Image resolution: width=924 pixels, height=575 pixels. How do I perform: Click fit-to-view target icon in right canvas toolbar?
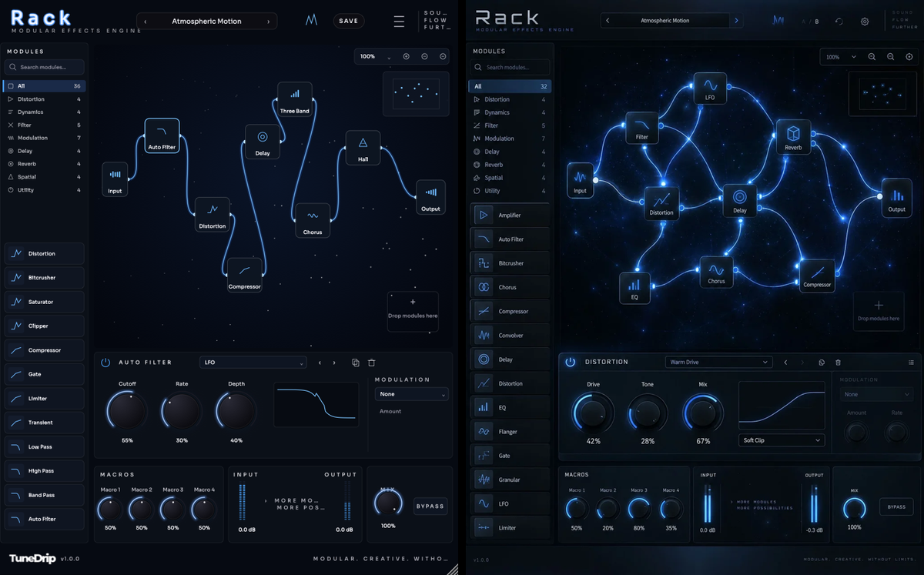(909, 57)
